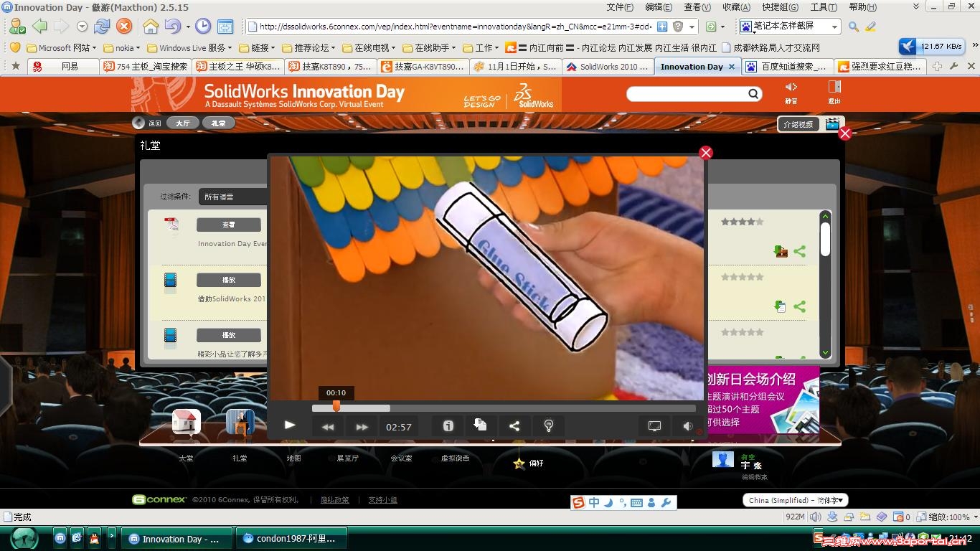This screenshot has height=551, width=980.
Task: Open the 编辑 menu in Maxthon
Action: click(659, 7)
